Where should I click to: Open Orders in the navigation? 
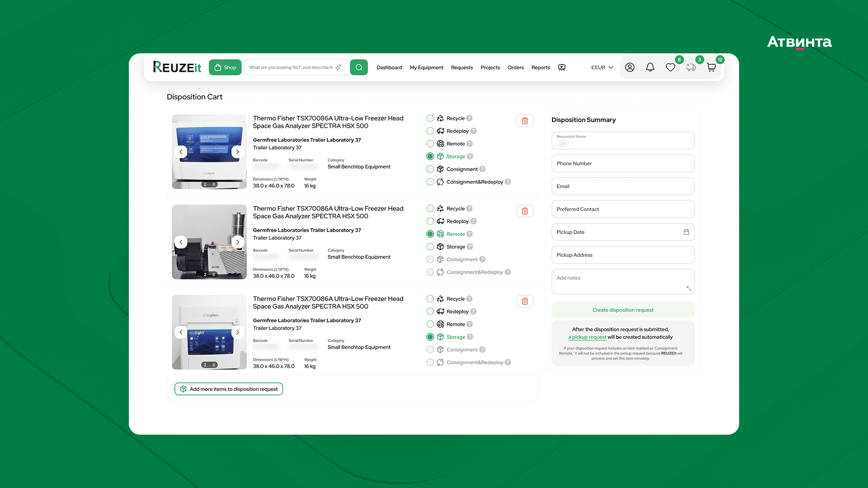click(515, 67)
